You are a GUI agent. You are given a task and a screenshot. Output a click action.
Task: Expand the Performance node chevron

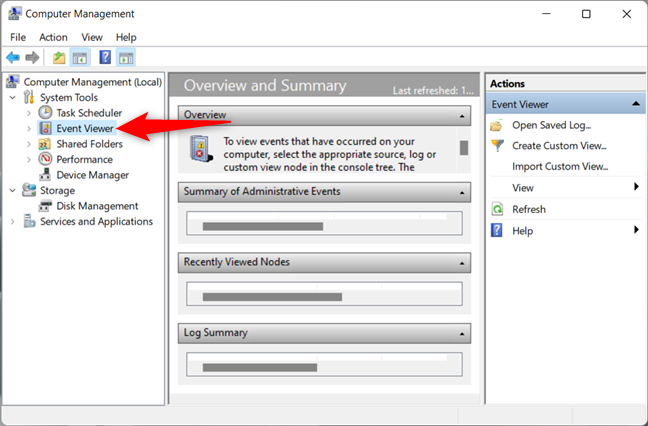tap(29, 159)
